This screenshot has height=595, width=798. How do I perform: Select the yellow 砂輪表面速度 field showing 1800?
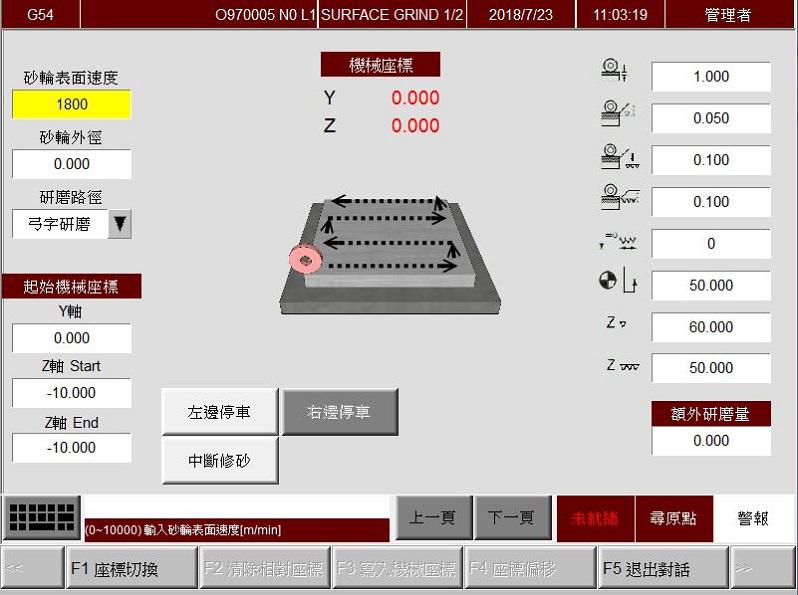pyautogui.click(x=71, y=104)
